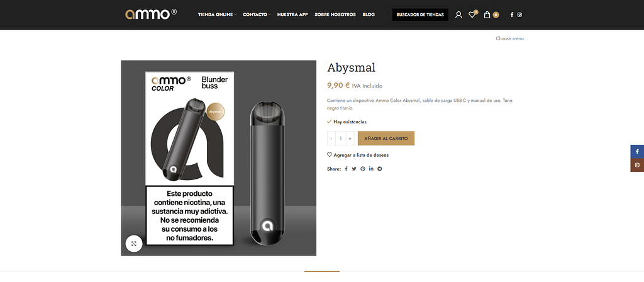Open the Blog menu item
This screenshot has width=644, height=282.
[x=369, y=15]
